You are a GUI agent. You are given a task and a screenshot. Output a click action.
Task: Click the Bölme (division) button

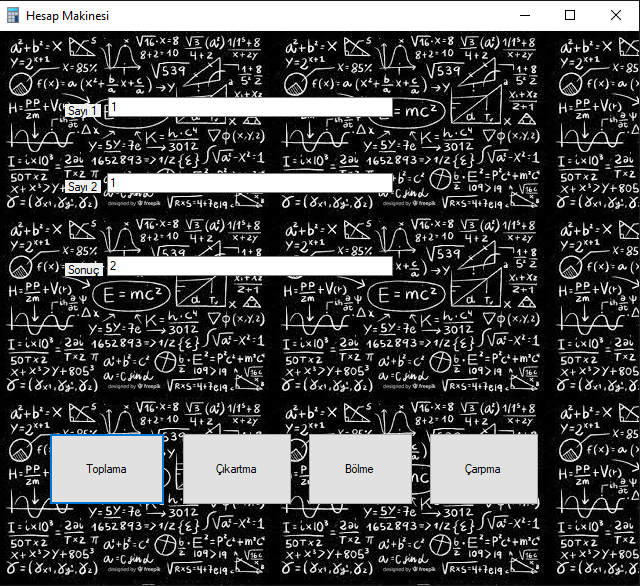click(x=360, y=469)
